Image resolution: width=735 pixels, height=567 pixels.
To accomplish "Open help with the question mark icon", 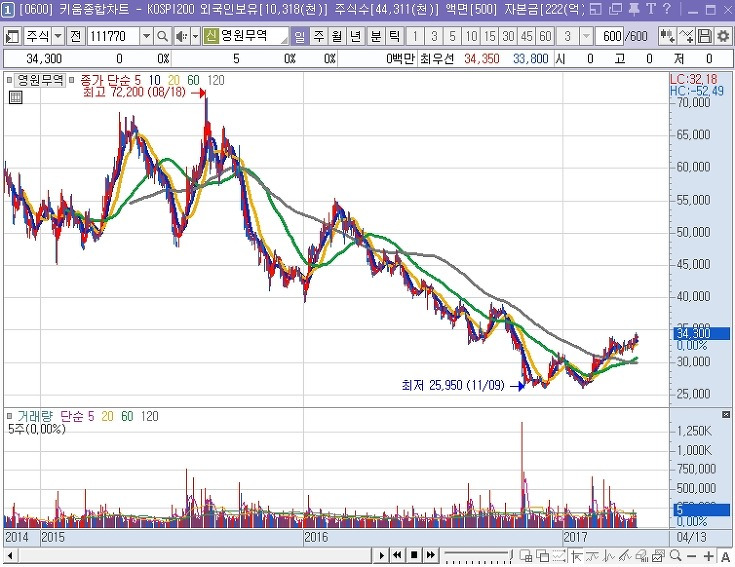I will pyautogui.click(x=667, y=9).
